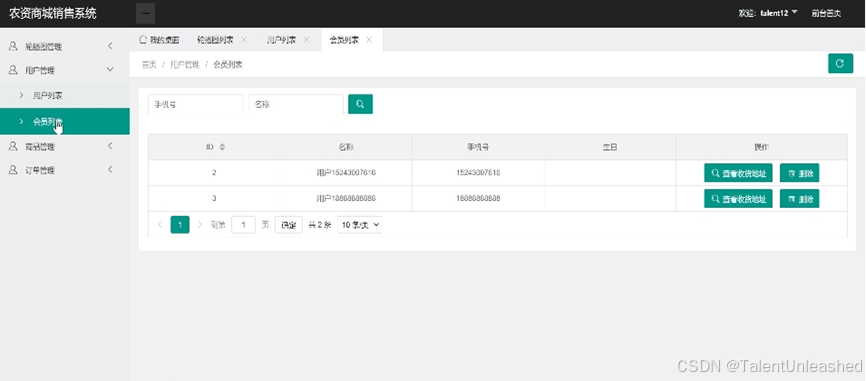Switch to the 用户列表 tab

point(281,40)
